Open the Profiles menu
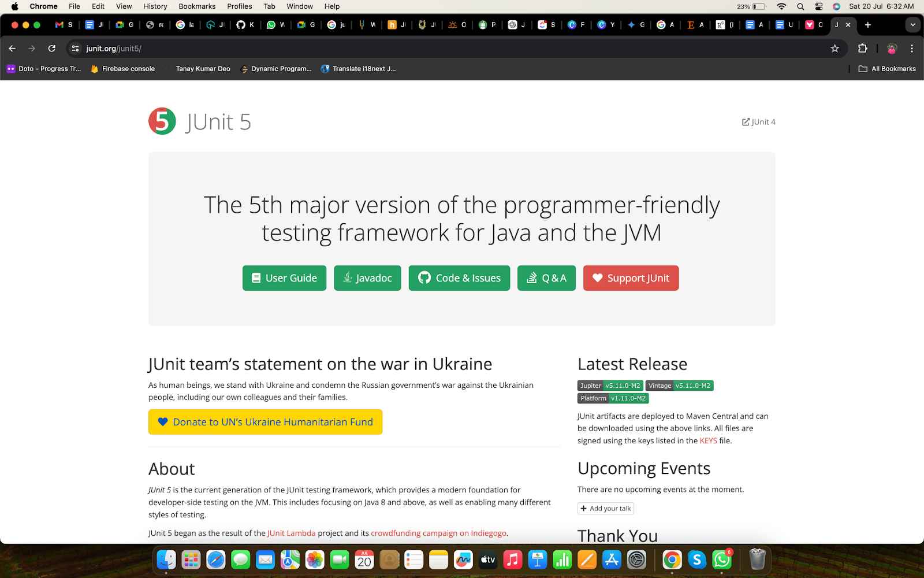924x578 pixels. click(240, 6)
